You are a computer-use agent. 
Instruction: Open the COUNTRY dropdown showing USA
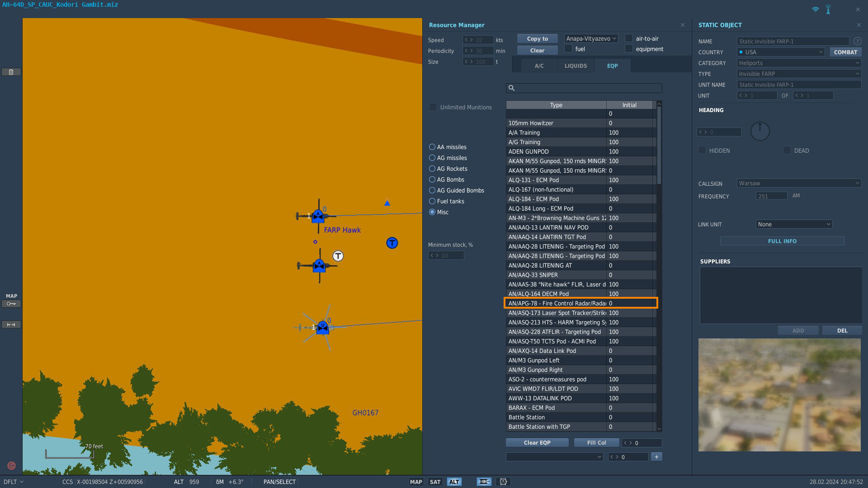781,52
